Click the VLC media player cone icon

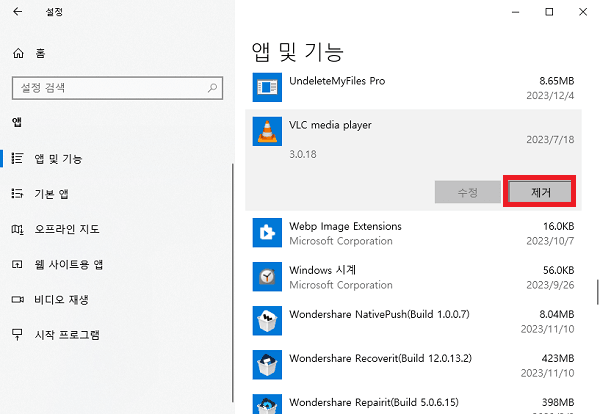pos(267,131)
